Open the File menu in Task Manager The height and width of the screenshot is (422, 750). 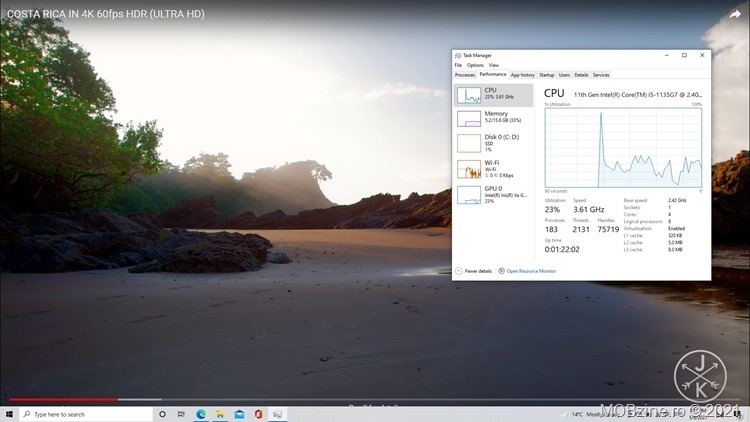(x=458, y=65)
